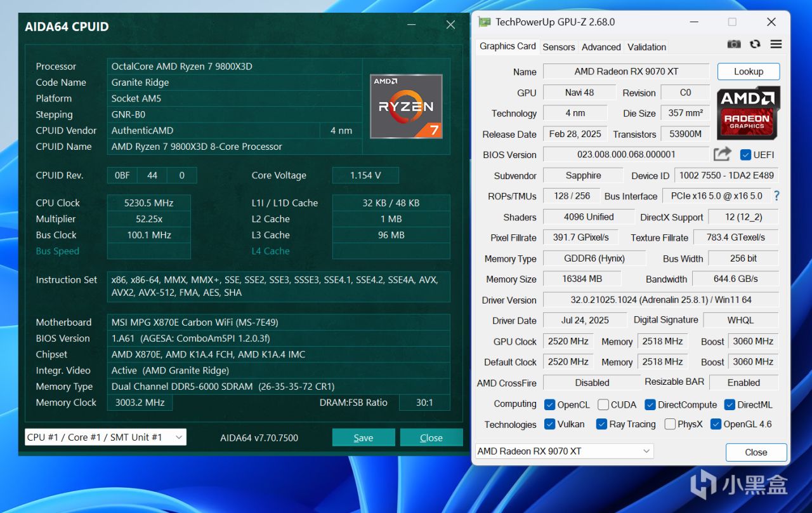Click the DRAM:FSB Ratio value 30:1

[424, 403]
